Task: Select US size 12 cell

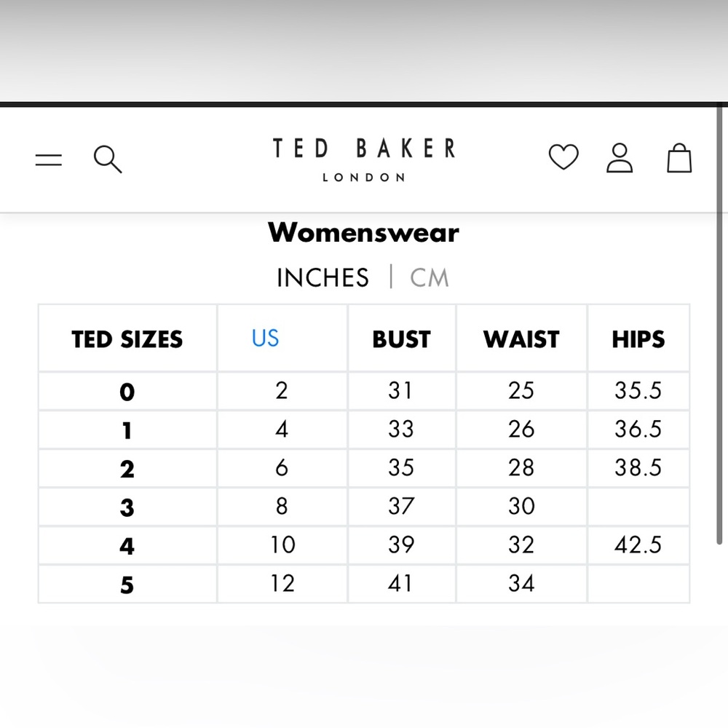Action: [x=282, y=583]
